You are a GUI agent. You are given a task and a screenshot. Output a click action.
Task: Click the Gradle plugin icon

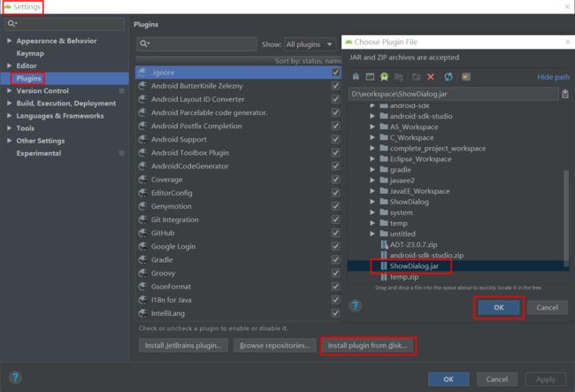point(142,260)
